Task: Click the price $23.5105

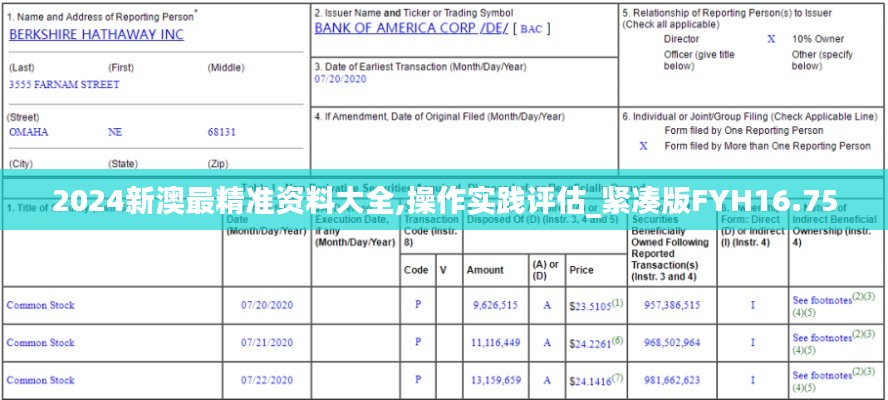Action: (590, 306)
